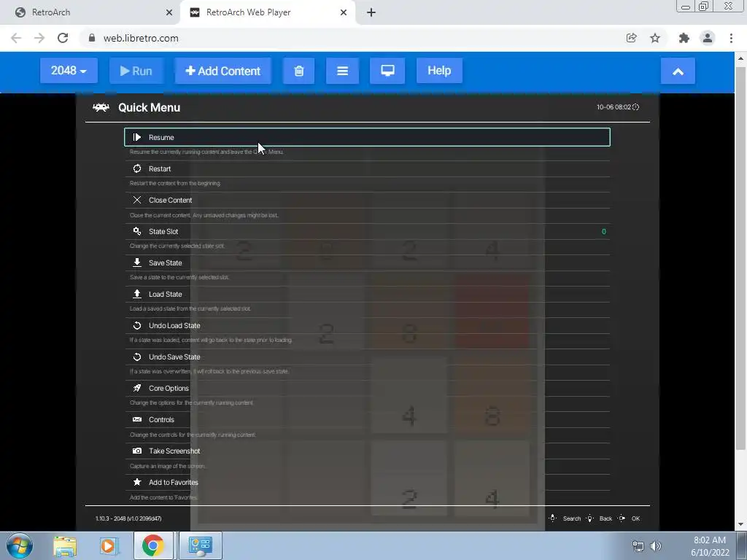The width and height of the screenshot is (747, 560).
Task: Click the Controls gamepad icon
Action: coord(136,419)
